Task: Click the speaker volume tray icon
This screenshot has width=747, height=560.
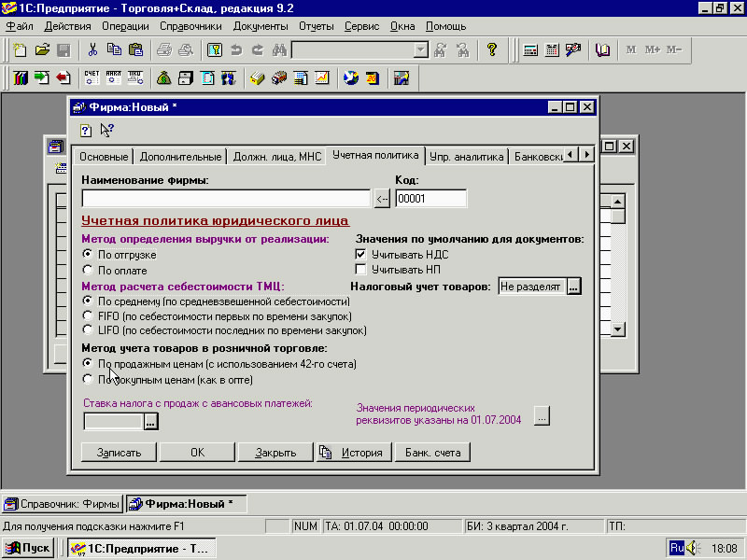Action: pyautogui.click(x=693, y=548)
